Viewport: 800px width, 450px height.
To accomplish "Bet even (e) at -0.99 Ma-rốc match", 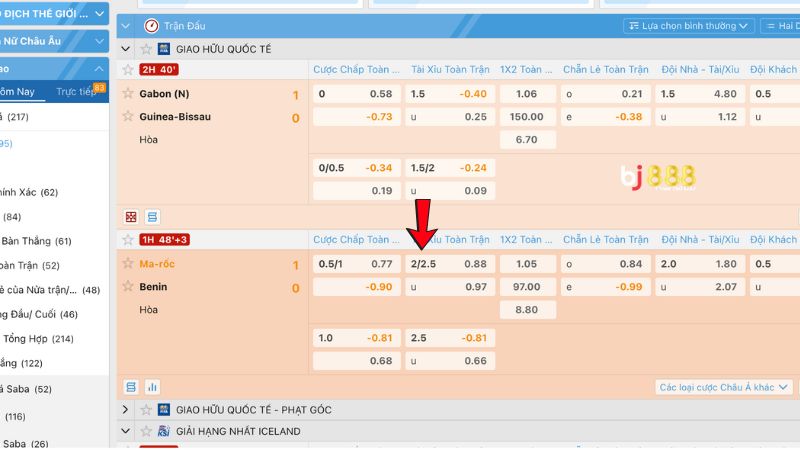I will 605,287.
